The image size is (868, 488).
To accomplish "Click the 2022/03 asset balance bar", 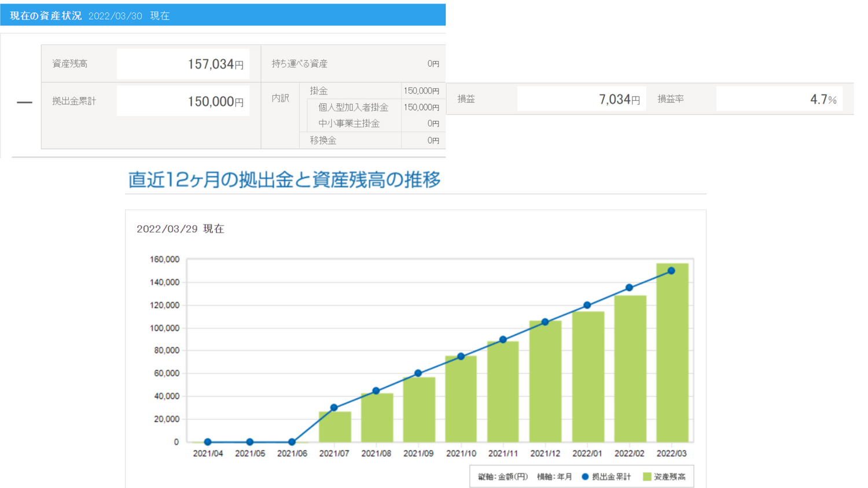I will (672, 353).
